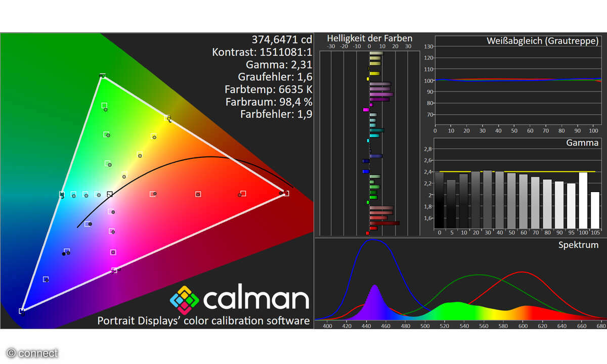Click the green spectrum curve peak near 555
The image size is (607, 364).
(478, 276)
